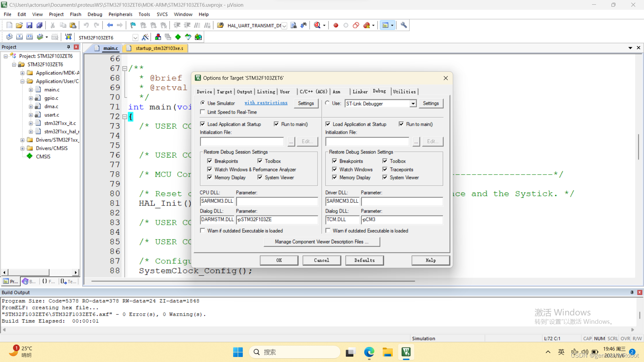Insert breakpoint red circle icon
The image size is (644, 362).
(x=336, y=25)
